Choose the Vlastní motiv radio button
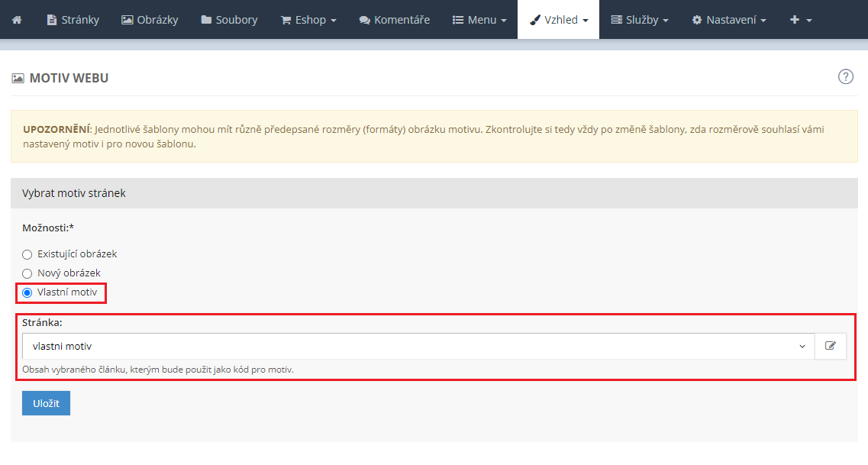868x465 pixels. pos(27,292)
